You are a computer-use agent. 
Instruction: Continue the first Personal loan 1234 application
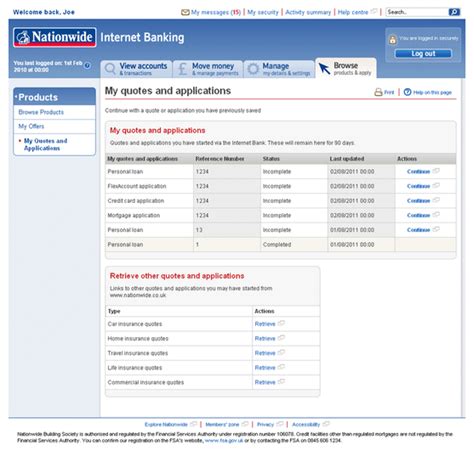[x=418, y=172]
